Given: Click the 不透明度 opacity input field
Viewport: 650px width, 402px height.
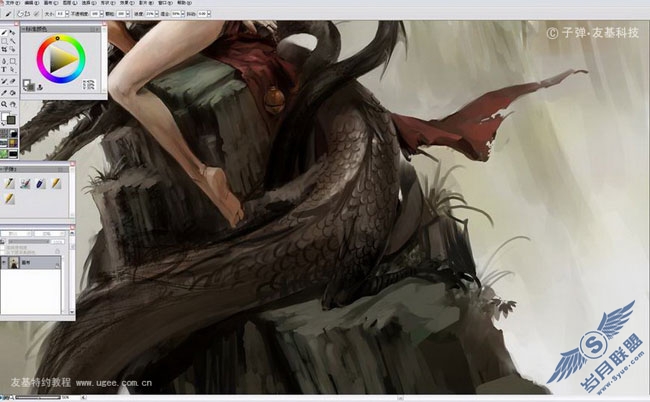Looking at the screenshot, I should click(x=95, y=14).
